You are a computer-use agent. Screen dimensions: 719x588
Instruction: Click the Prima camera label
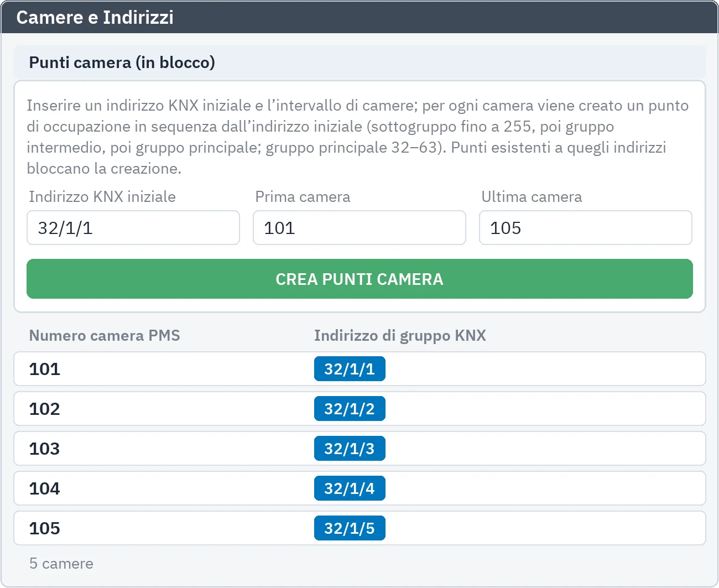(x=303, y=197)
